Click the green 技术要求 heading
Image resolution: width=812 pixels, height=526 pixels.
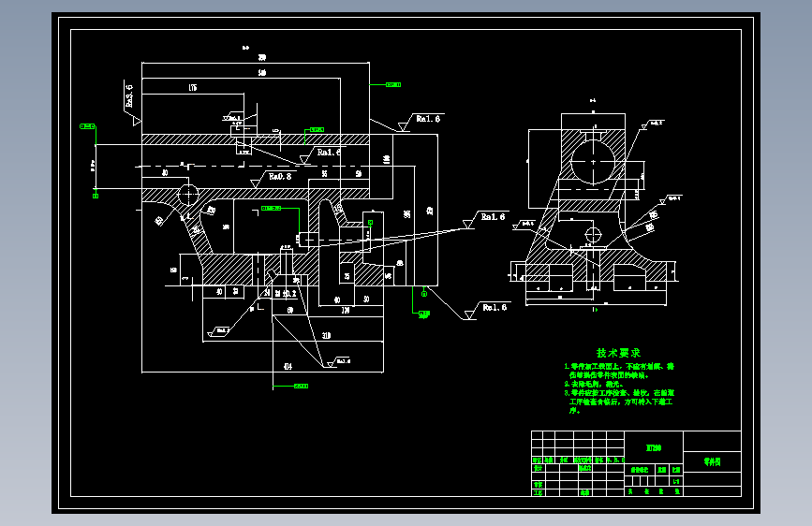coord(618,353)
